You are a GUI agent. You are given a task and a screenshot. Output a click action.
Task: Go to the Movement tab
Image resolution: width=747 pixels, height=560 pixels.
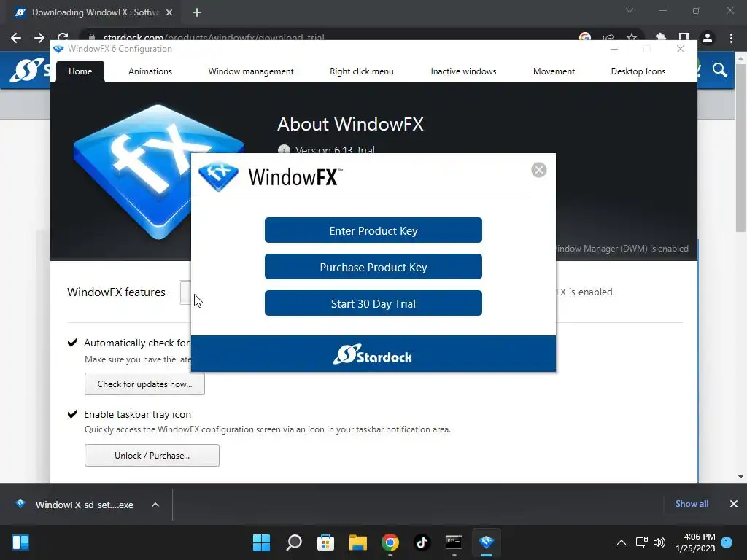tap(554, 71)
